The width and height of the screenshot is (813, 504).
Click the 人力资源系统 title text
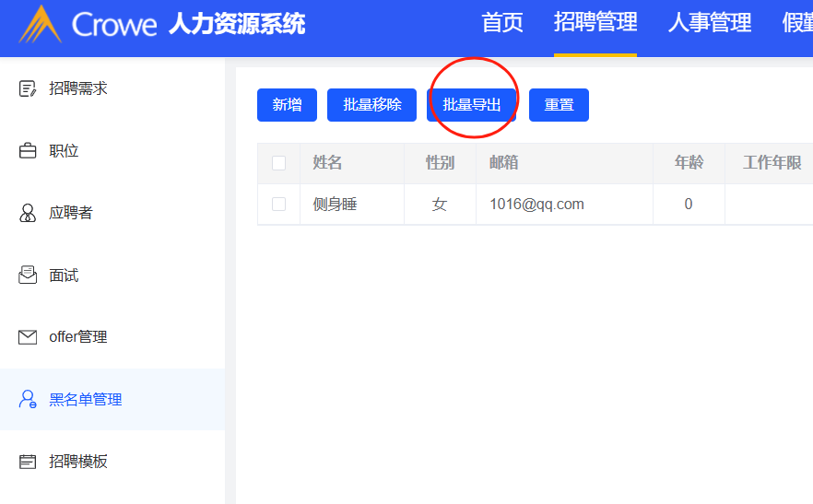click(x=237, y=24)
